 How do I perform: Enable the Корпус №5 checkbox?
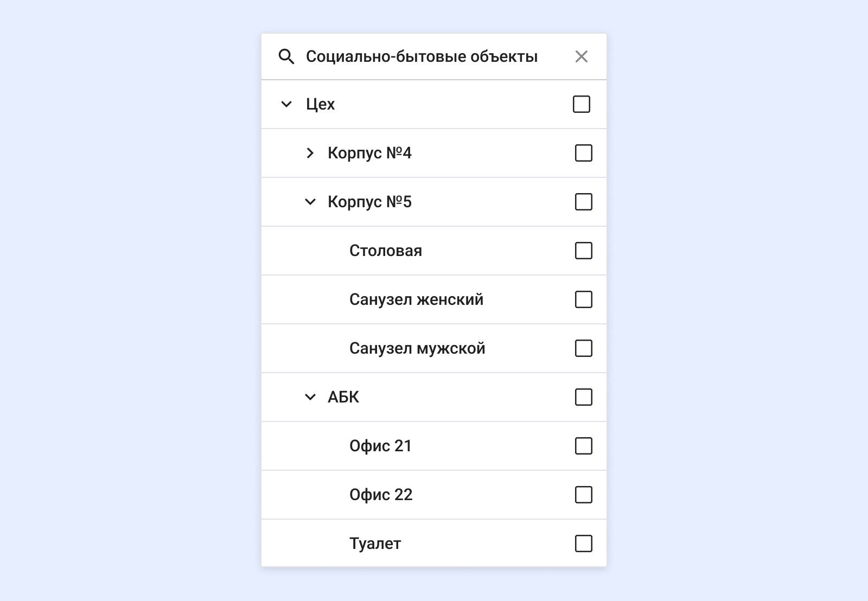point(583,202)
